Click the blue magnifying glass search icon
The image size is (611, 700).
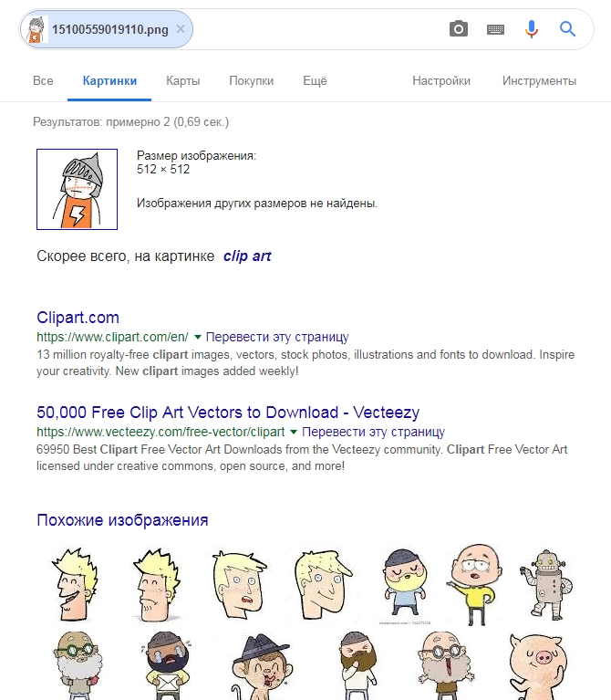pyautogui.click(x=568, y=29)
